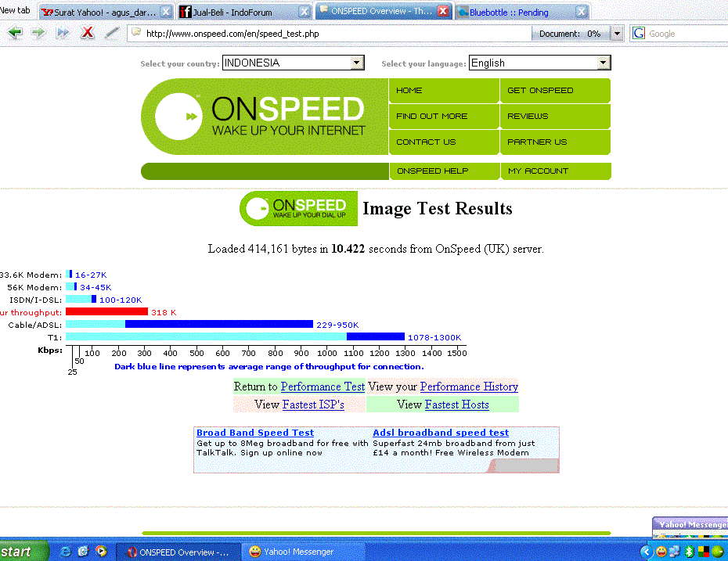Image resolution: width=728 pixels, height=561 pixels.
Task: Click ONSPEED Overview taskbar button
Action: (x=178, y=552)
